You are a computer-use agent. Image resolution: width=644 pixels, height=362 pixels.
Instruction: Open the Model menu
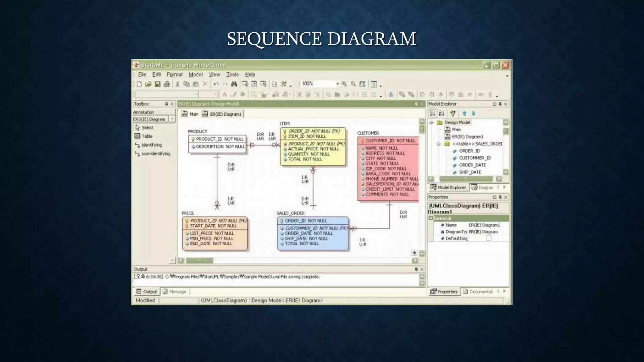pos(195,74)
